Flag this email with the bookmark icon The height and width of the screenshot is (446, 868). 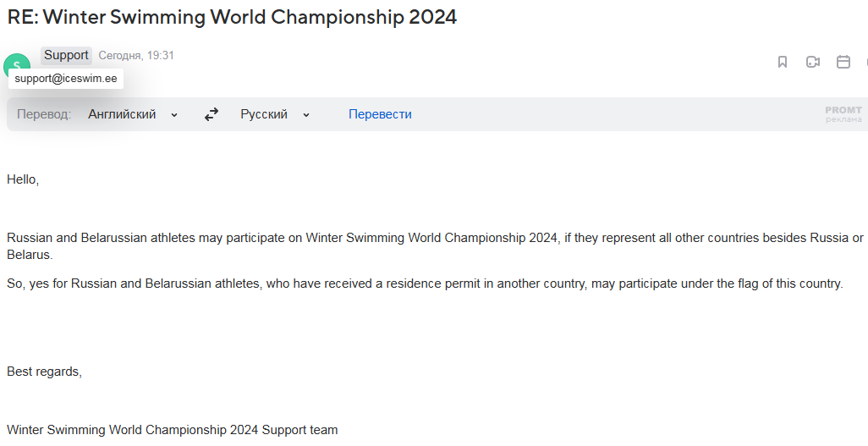783,62
